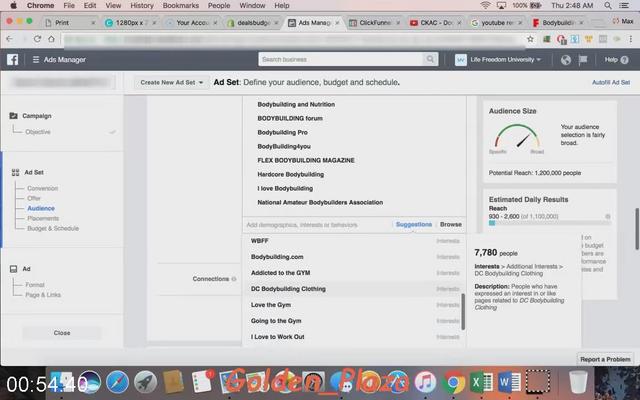Open the View menu
Screen dimensions: 640x400
pyautogui.click(x=113, y=5)
